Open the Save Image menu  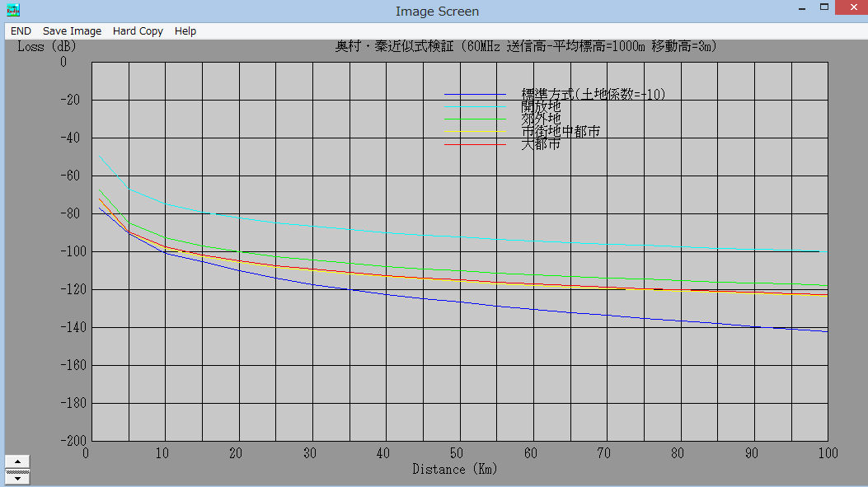(x=72, y=30)
